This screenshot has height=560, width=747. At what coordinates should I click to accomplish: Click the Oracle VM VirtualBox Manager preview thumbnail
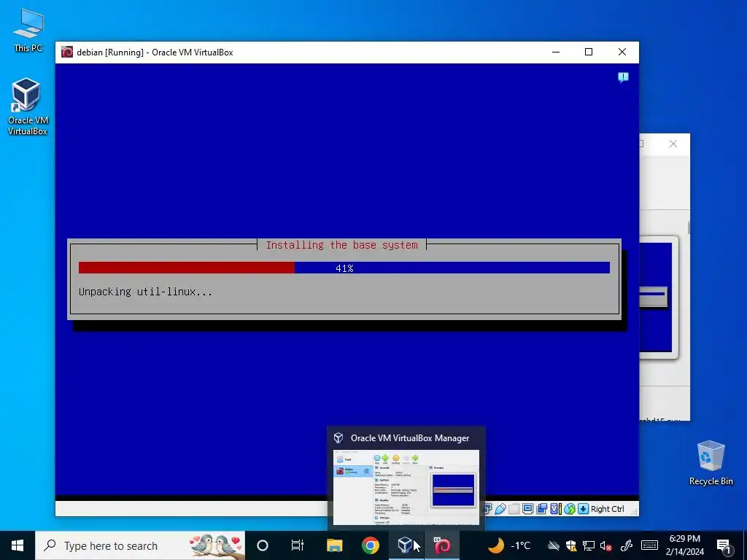tap(406, 487)
